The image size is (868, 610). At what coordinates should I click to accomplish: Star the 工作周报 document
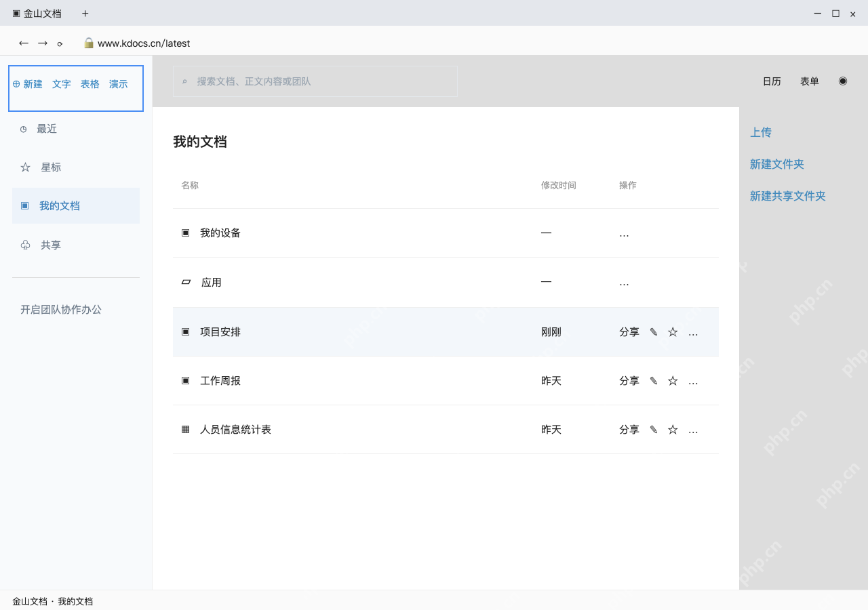coord(673,381)
